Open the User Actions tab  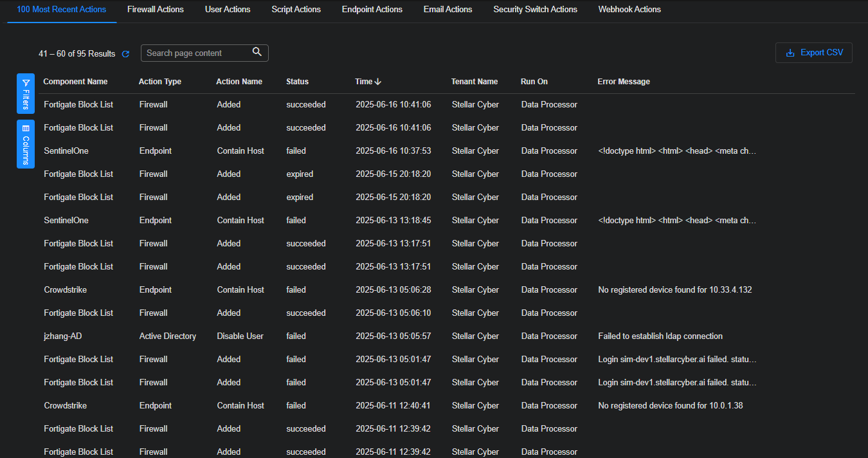click(228, 10)
